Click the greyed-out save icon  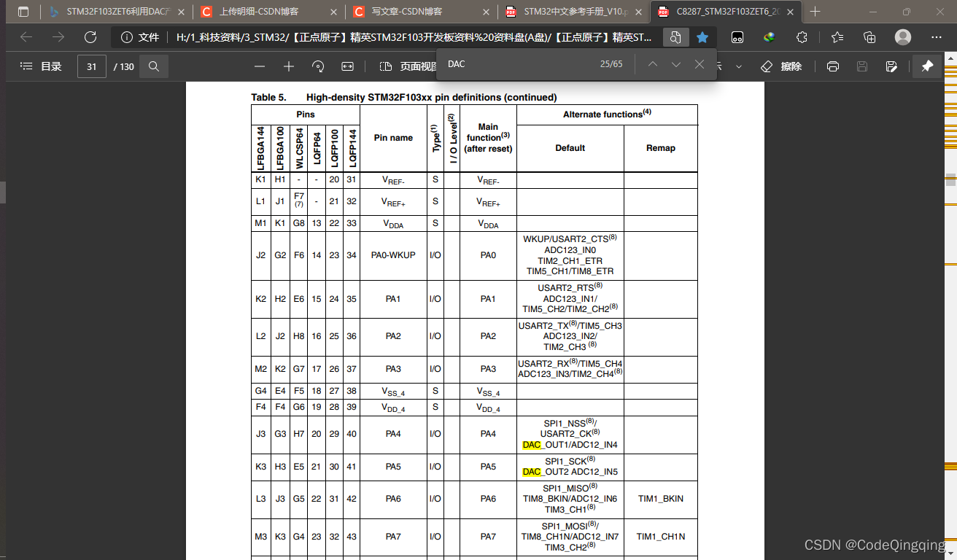(x=862, y=66)
